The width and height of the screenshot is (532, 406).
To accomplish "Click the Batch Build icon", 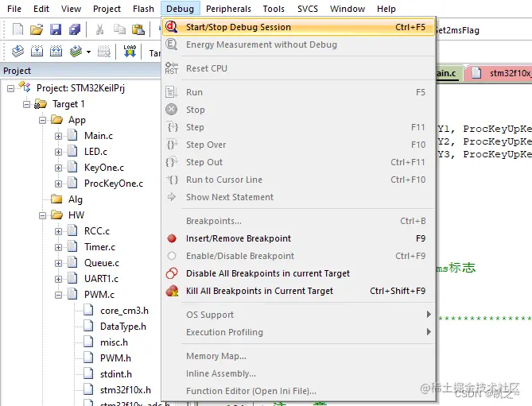I will [76, 52].
